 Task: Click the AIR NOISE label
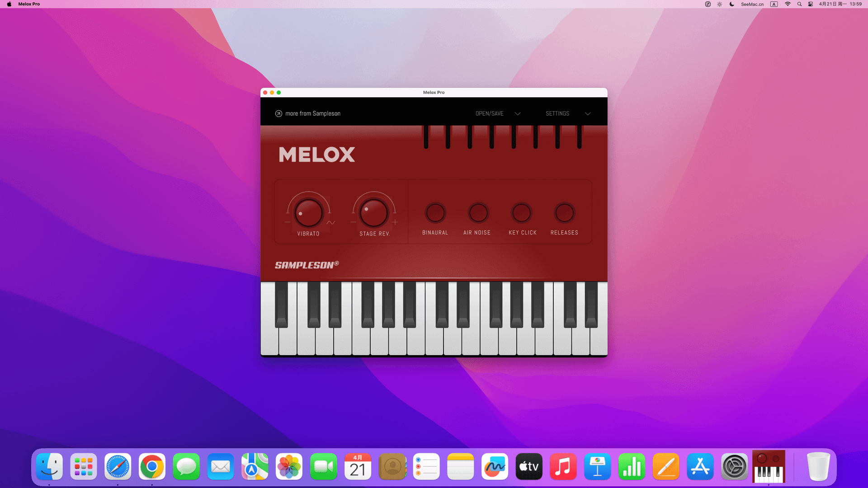[477, 233]
